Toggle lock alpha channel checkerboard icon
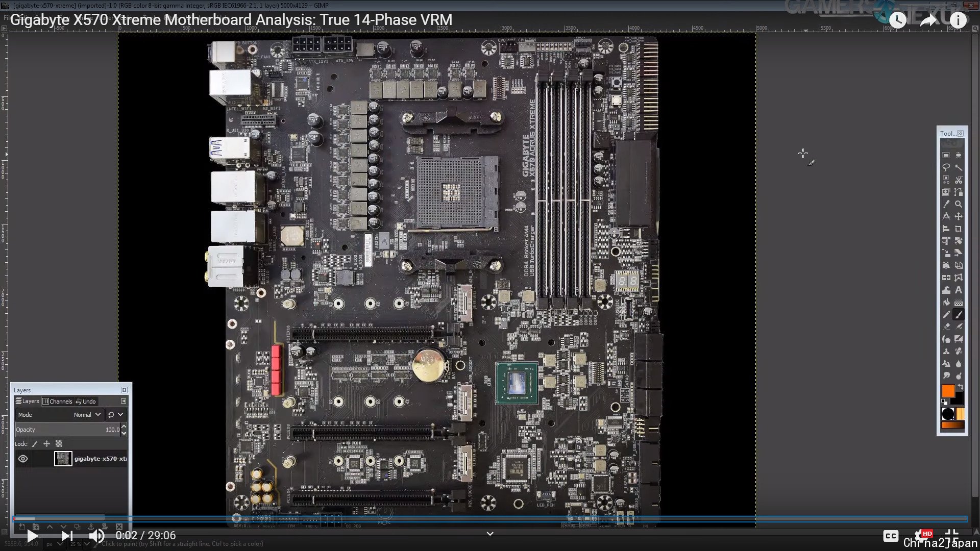The image size is (980, 551). coord(59,444)
